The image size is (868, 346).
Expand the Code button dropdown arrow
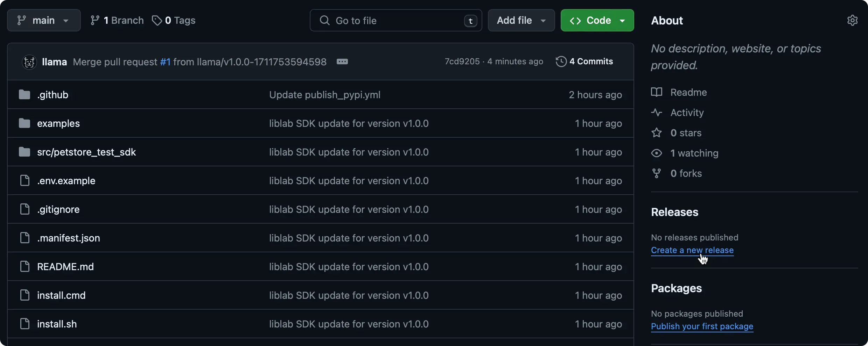click(x=623, y=20)
